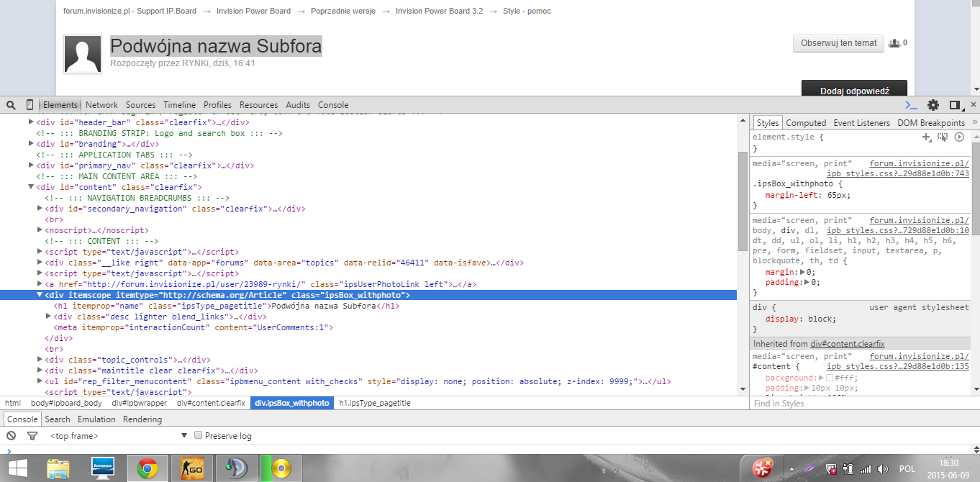Expand the div id="branding" node
The image size is (980, 482).
[31, 144]
